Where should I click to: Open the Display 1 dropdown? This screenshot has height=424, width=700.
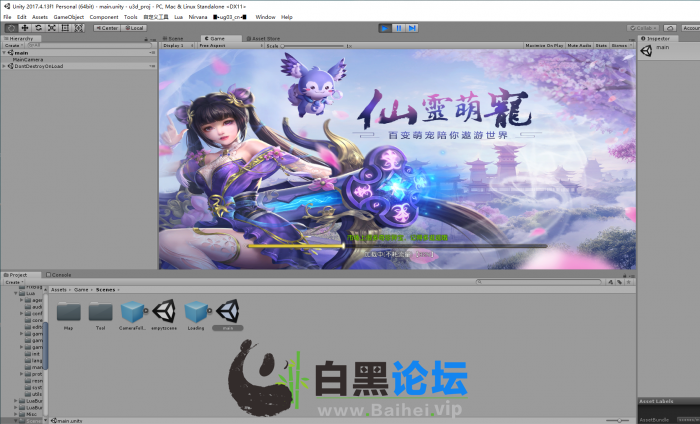tap(178, 46)
